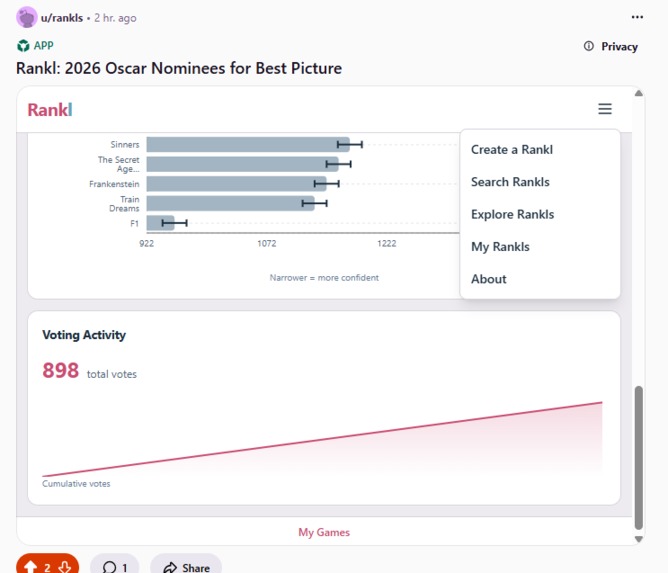Image resolution: width=668 pixels, height=573 pixels.
Task: Click the Cumulative votes label
Action: point(76,484)
